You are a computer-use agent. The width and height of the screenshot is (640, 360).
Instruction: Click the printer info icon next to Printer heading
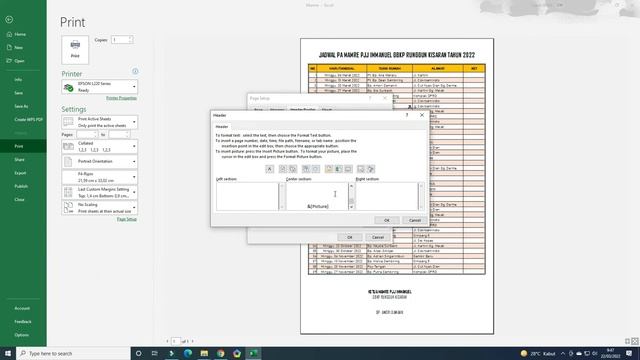click(135, 71)
